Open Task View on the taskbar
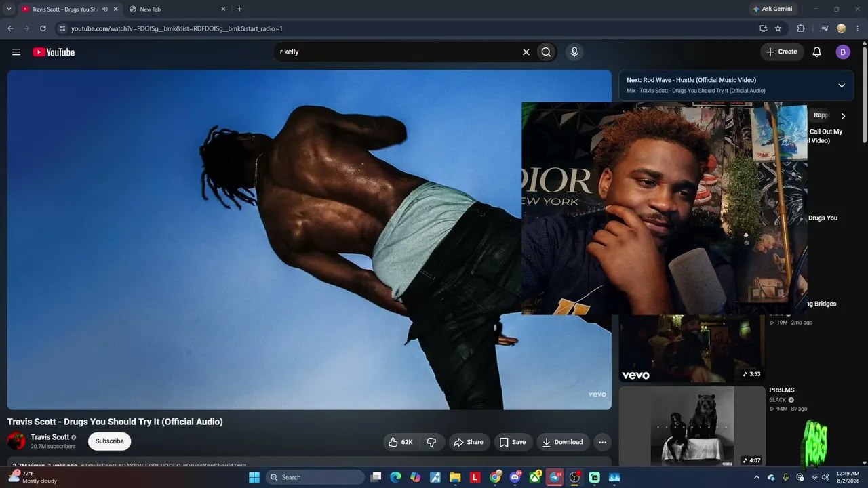 [x=376, y=477]
